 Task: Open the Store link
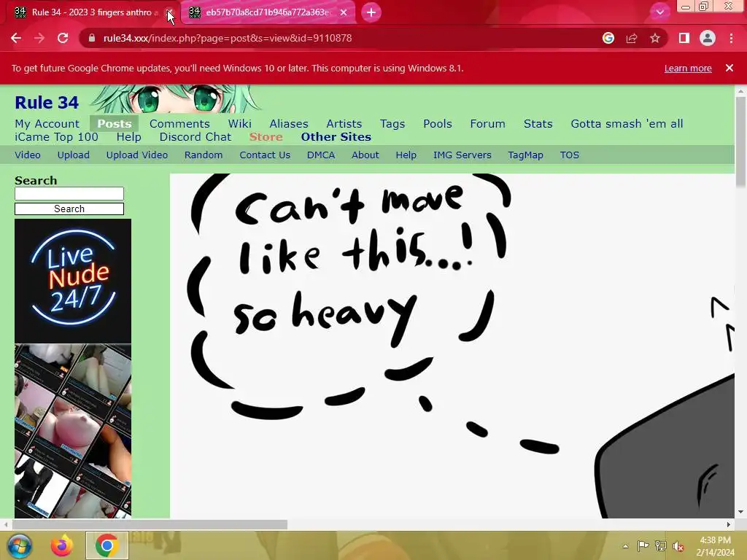tap(266, 137)
